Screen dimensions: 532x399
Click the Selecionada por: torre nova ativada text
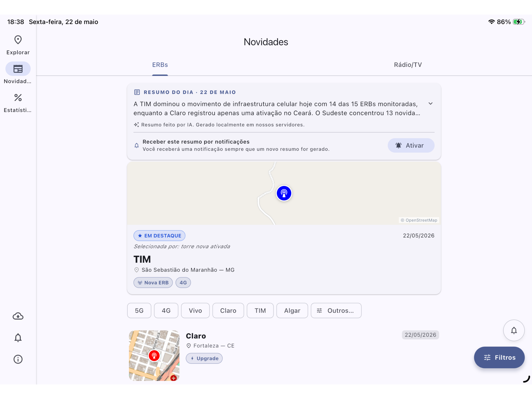coord(182,246)
